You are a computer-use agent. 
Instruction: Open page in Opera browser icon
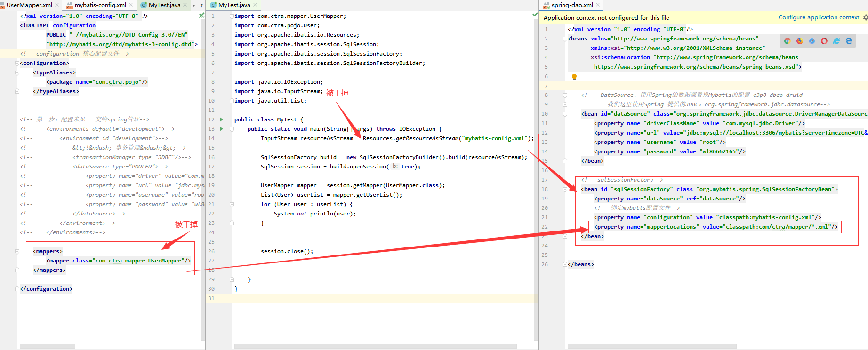824,41
